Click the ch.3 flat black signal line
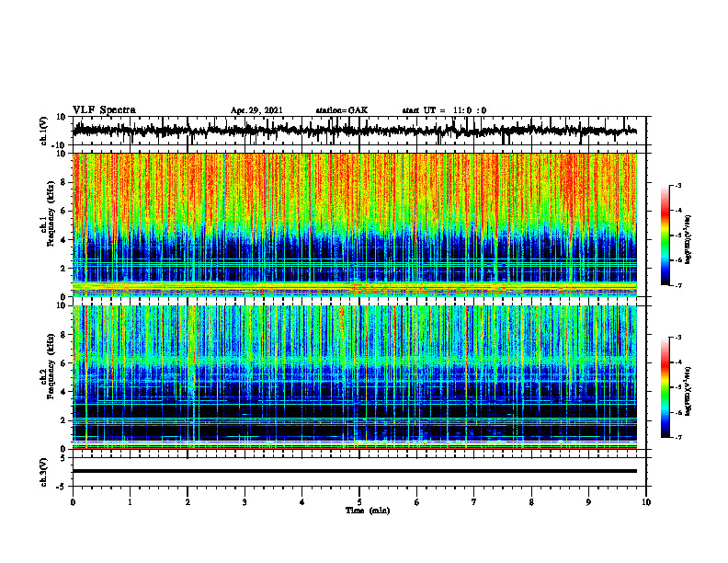 tap(354, 471)
